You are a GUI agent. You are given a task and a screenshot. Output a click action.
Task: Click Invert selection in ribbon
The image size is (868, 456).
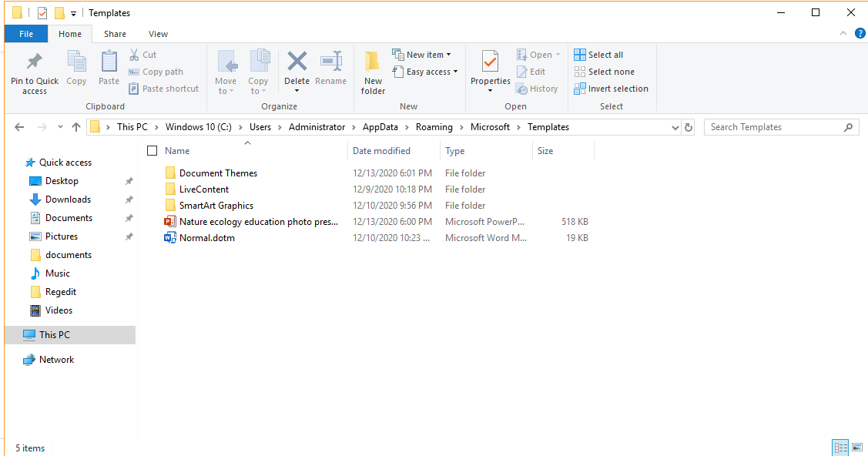click(612, 89)
